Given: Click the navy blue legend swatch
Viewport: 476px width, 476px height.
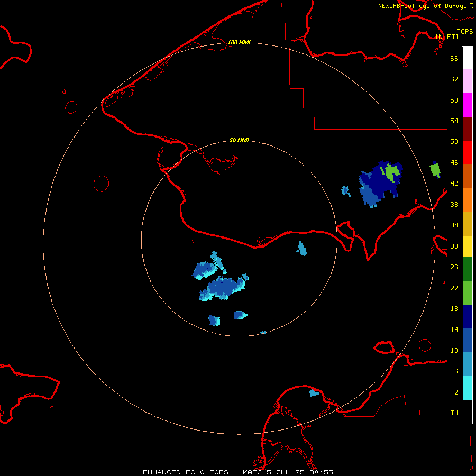Looking at the screenshot, I should point(467,317).
